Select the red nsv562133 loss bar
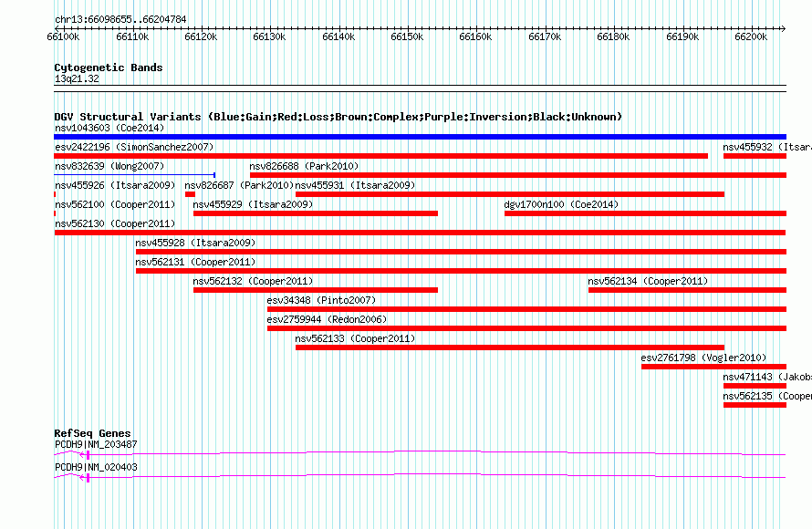812x529 pixels. click(510, 347)
